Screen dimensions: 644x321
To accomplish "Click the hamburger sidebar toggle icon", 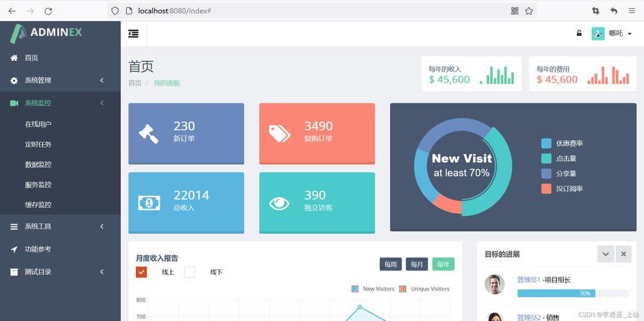I will coord(133,33).
